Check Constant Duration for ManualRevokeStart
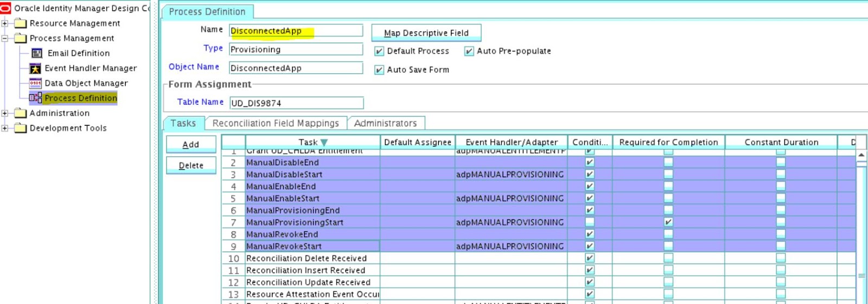 pos(781,245)
